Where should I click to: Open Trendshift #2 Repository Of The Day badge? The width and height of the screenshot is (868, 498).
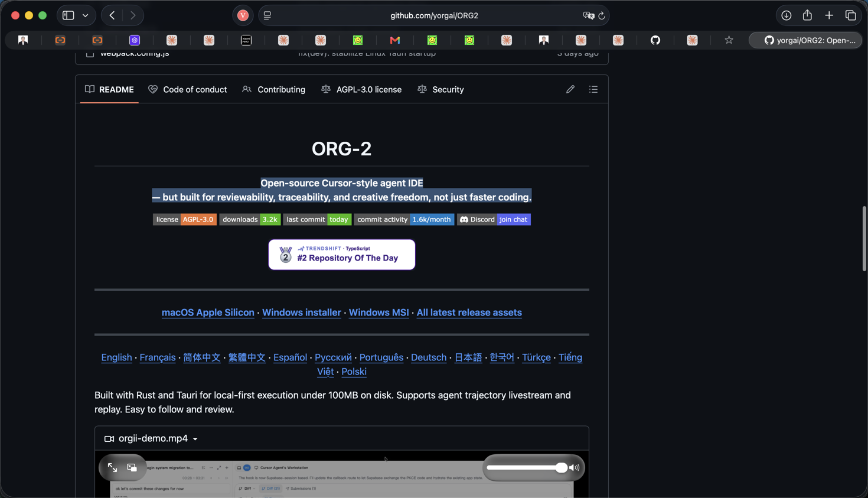(342, 255)
